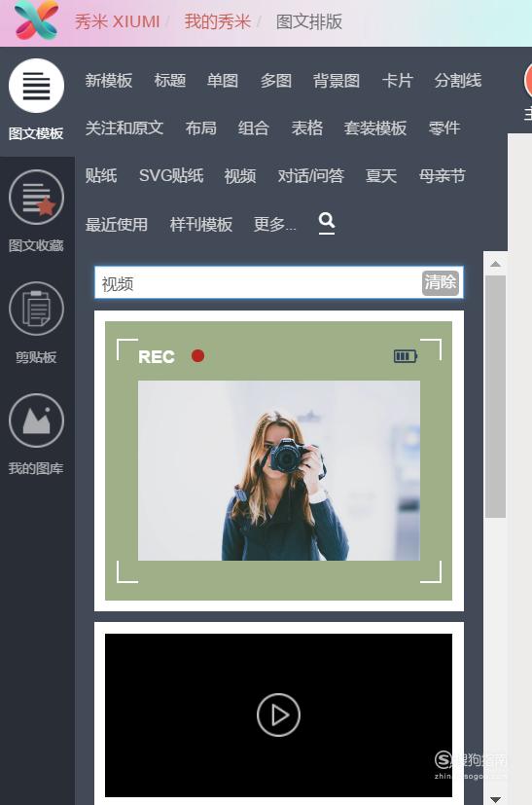Follow the 我的秀米 breadcrumb link
The image size is (532, 805).
pyautogui.click(x=218, y=21)
